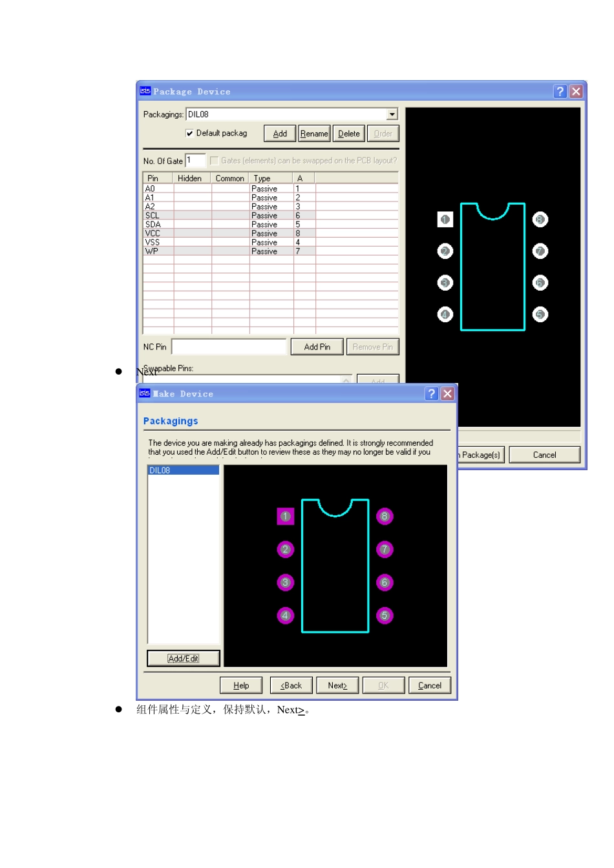The height and width of the screenshot is (868, 614).
Task: Select the SCL pin row
Action: (271, 216)
